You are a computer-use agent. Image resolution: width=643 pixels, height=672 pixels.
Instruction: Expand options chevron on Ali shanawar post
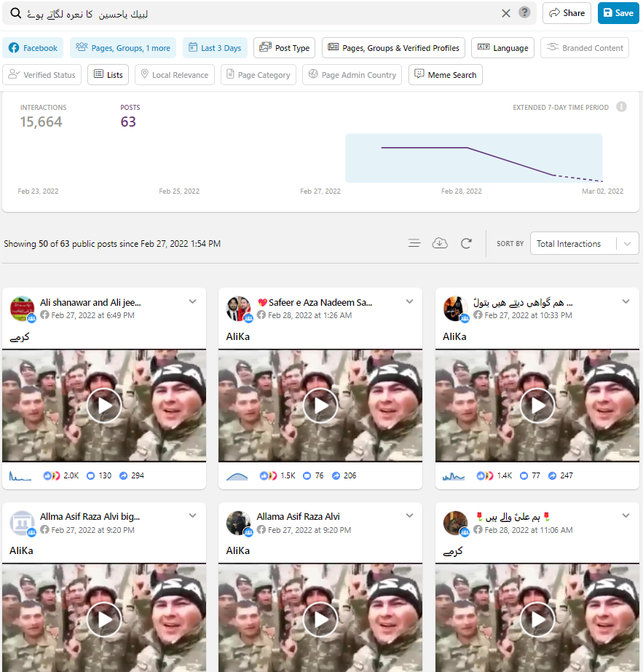tap(193, 301)
